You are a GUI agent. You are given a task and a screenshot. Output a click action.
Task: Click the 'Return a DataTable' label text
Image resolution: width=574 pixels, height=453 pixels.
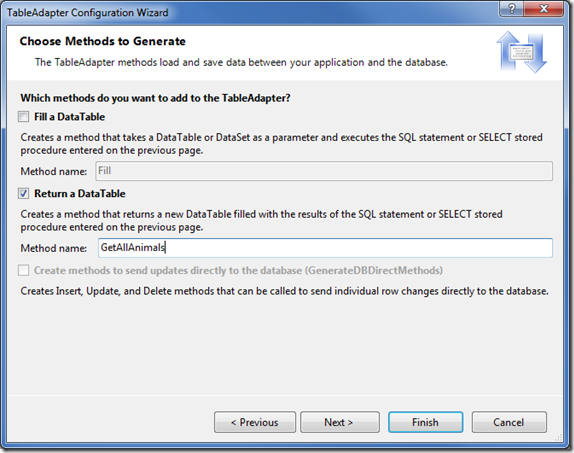[80, 193]
